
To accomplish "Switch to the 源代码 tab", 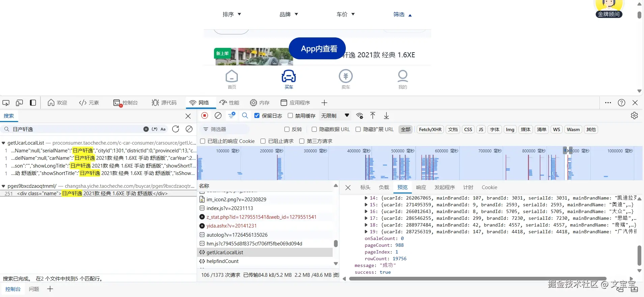I will (164, 103).
